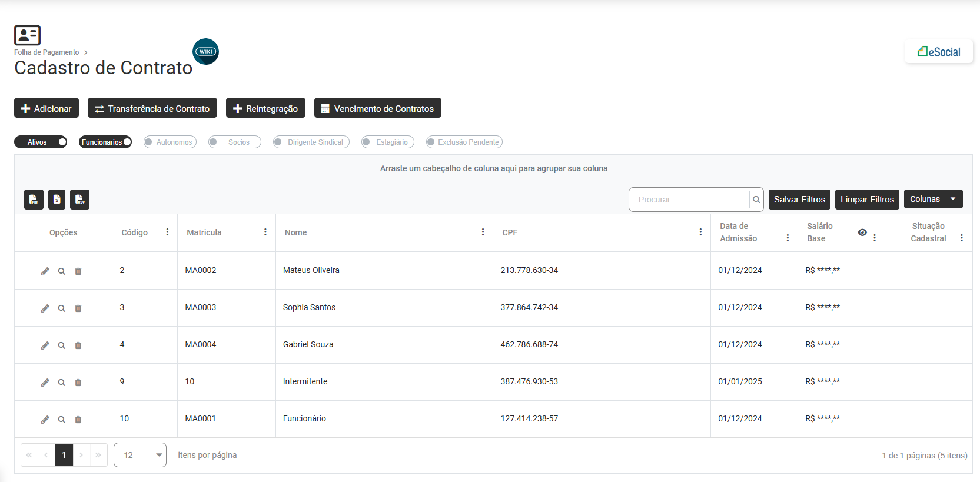Click the Folha de Pagamento breadcrumb
Screen dimensions: 980x482
click(46, 52)
